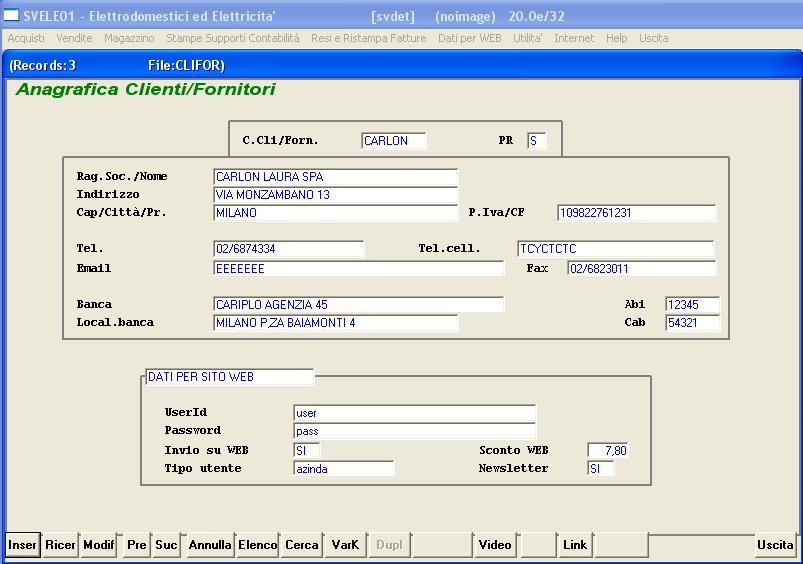Open the Magazzino menu

pyautogui.click(x=129, y=38)
